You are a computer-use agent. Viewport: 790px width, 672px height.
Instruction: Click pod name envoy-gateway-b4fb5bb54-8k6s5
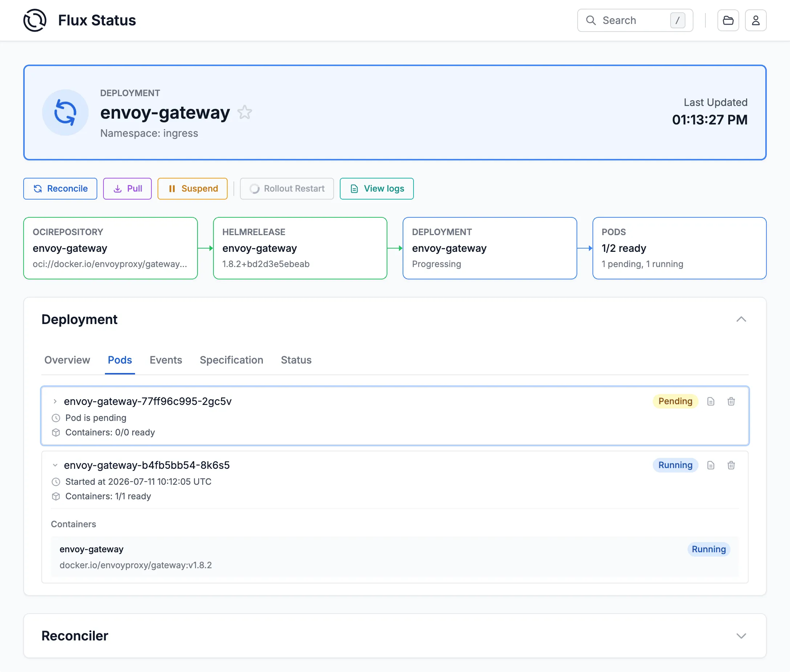[x=147, y=465]
